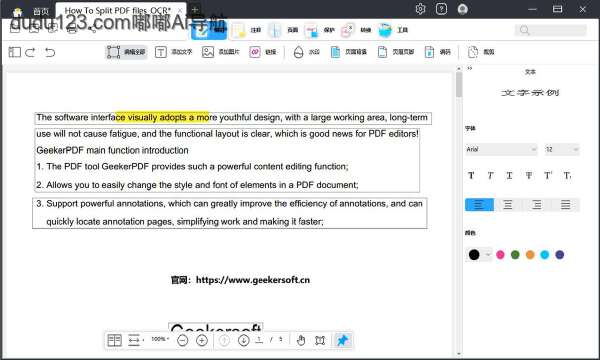Click the undo arrow icon
The width and height of the screenshot is (600, 360).
pos(50,52)
